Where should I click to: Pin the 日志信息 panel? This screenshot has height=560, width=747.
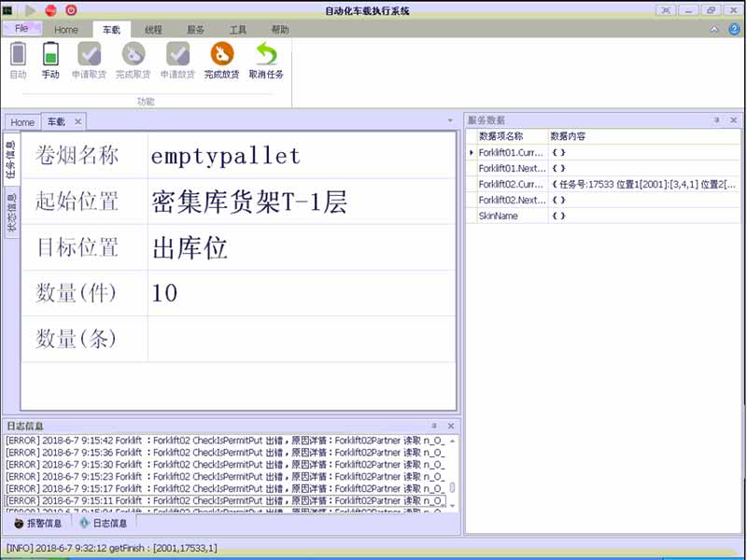coord(436,427)
